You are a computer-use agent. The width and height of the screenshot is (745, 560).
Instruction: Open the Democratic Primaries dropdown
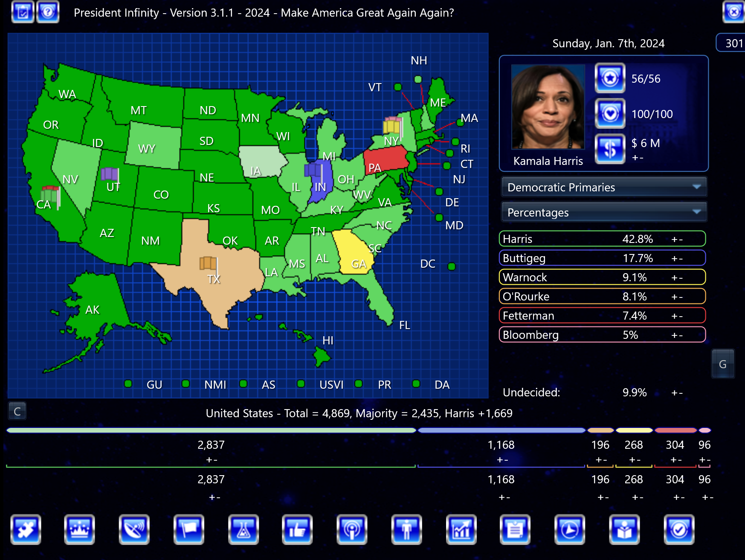[x=603, y=187]
